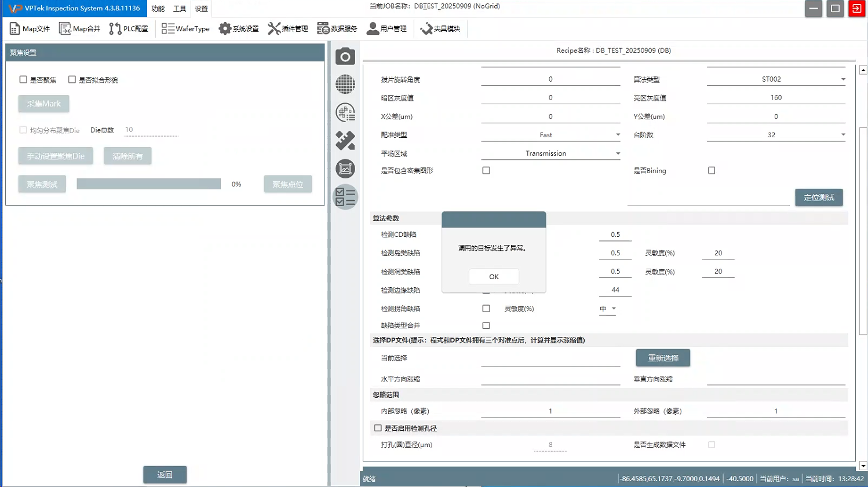
Task: Open the checklist icon in sidebar
Action: [x=345, y=197]
